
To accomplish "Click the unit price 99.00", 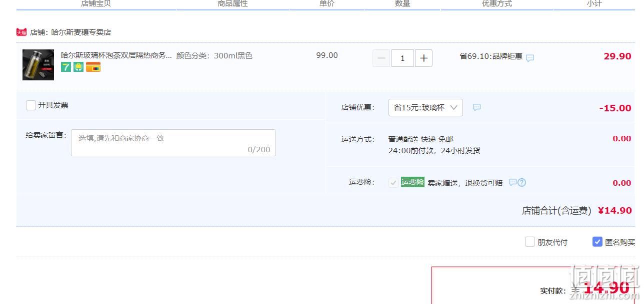I will coord(327,55).
